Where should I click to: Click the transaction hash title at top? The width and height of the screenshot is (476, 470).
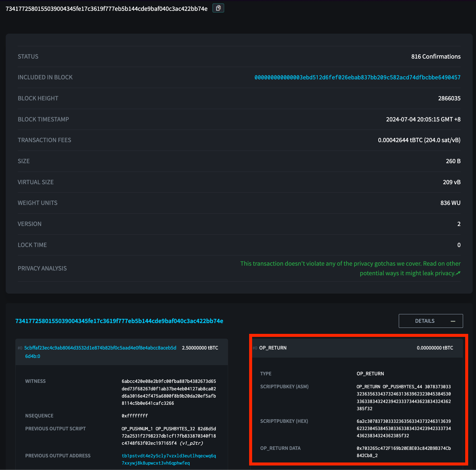click(x=106, y=9)
